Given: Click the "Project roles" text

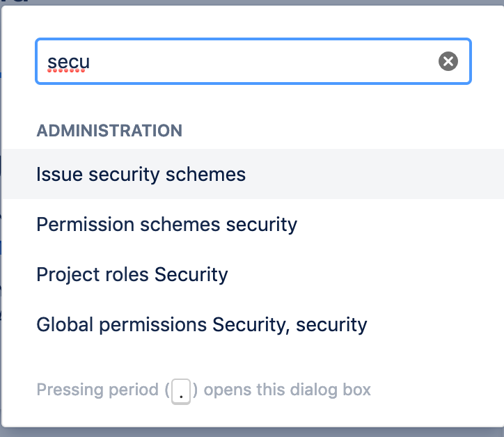Looking at the screenshot, I should (x=93, y=274).
